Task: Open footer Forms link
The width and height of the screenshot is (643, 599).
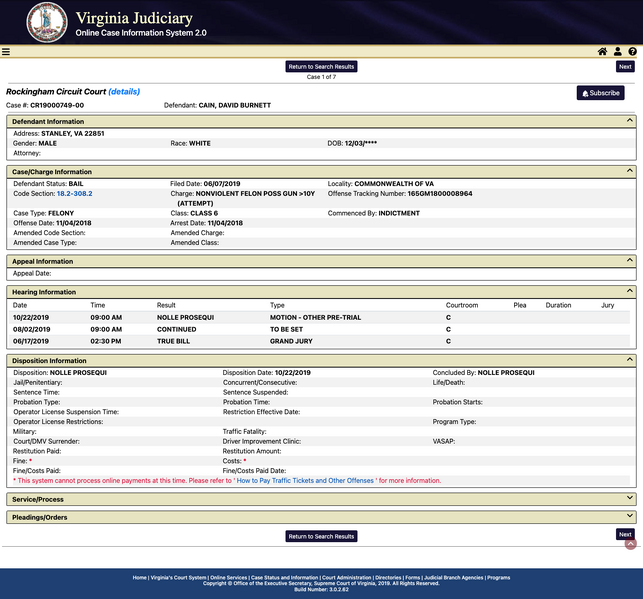Action: (413, 577)
